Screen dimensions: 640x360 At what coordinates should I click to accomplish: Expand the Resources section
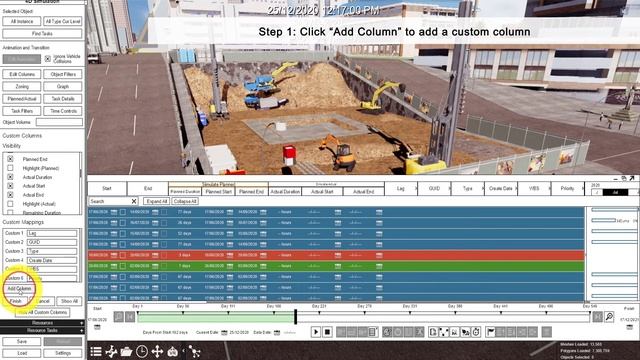pos(42,323)
